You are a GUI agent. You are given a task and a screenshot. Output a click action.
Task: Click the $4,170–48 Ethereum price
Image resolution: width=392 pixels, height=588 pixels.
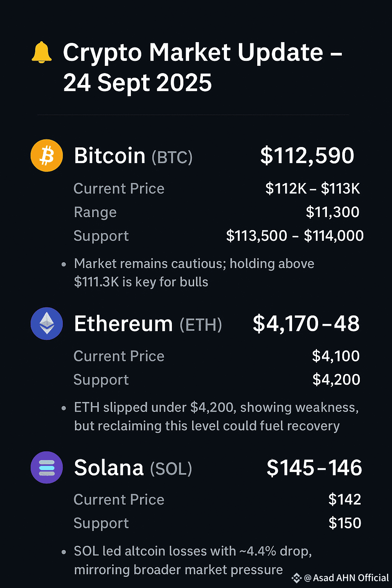[306, 324]
